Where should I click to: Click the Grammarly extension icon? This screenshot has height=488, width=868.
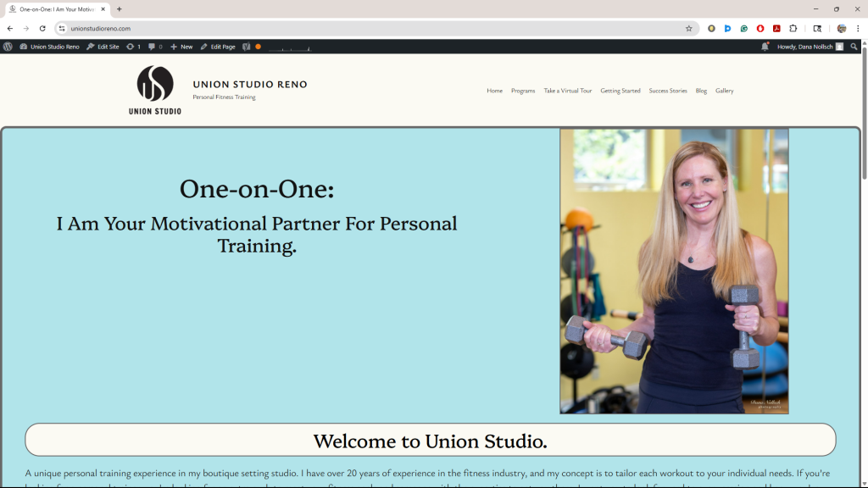tap(744, 28)
